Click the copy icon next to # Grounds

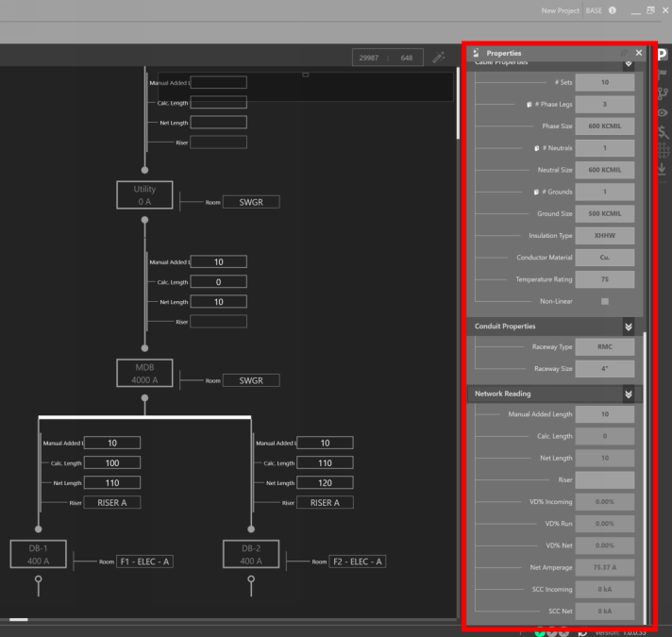tap(536, 192)
